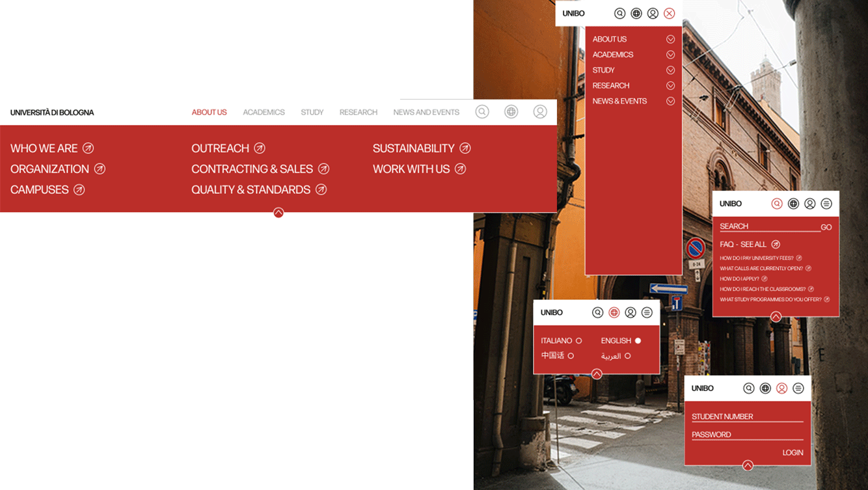868x490 pixels.
Task: Click the UNIVERSITÀ DI BOLOGNA logo text
Action: (52, 113)
